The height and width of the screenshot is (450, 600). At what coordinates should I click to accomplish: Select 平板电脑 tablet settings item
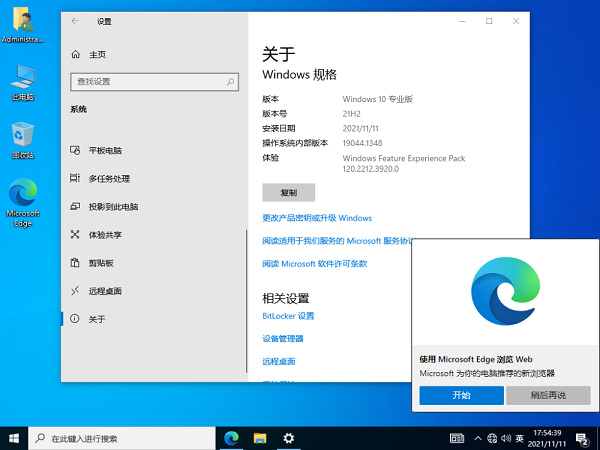[x=105, y=150]
